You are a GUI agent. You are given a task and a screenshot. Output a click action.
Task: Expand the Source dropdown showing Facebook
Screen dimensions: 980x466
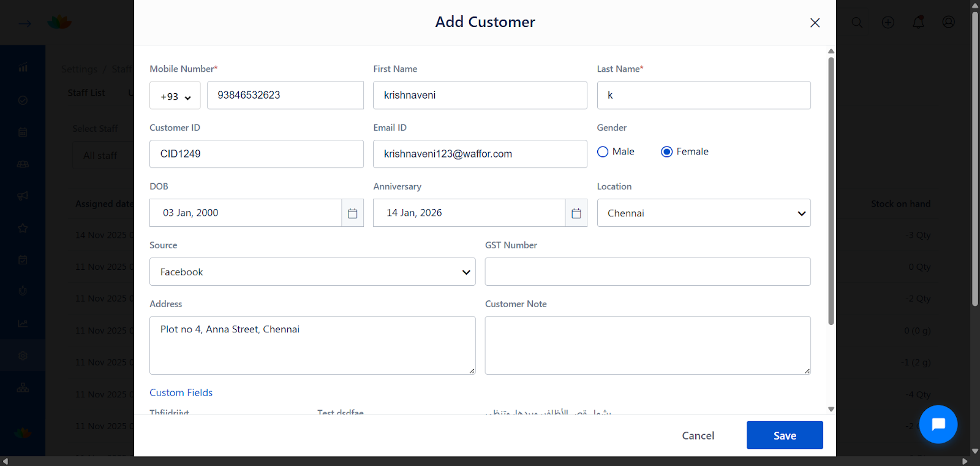(x=312, y=272)
